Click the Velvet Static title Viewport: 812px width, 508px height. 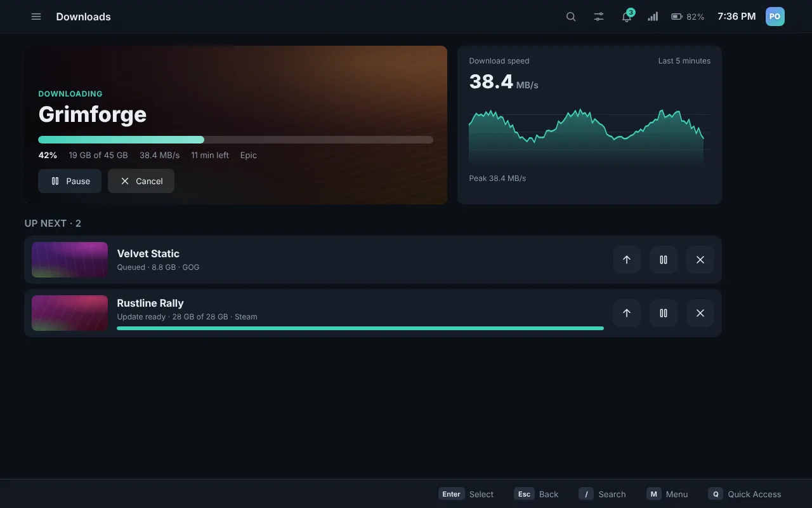point(148,253)
